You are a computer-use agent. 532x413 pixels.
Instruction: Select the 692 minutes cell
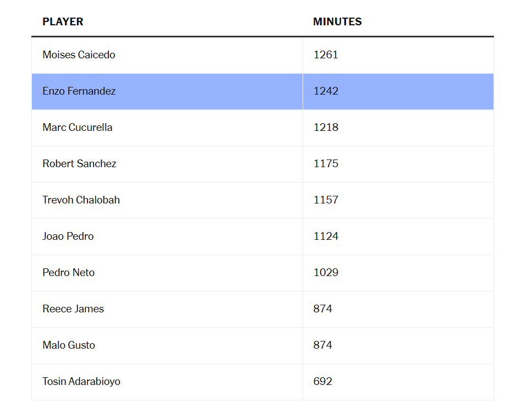tap(323, 382)
